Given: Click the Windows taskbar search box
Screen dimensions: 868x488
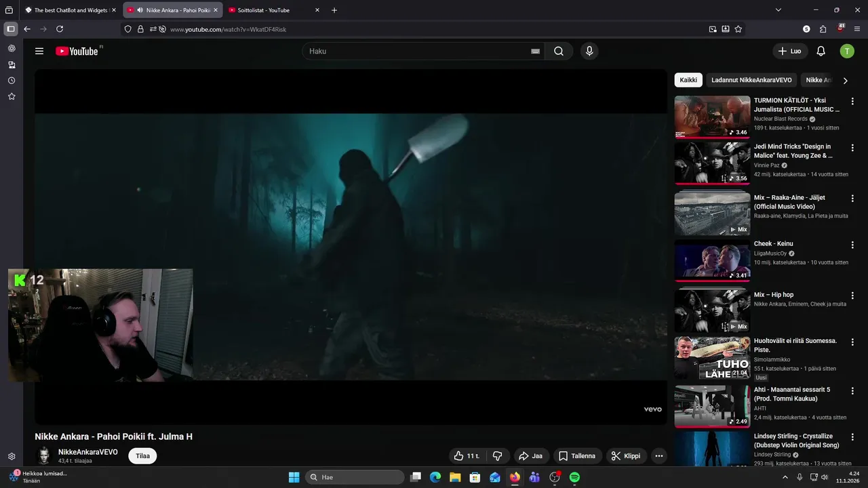Looking at the screenshot, I should [355, 477].
